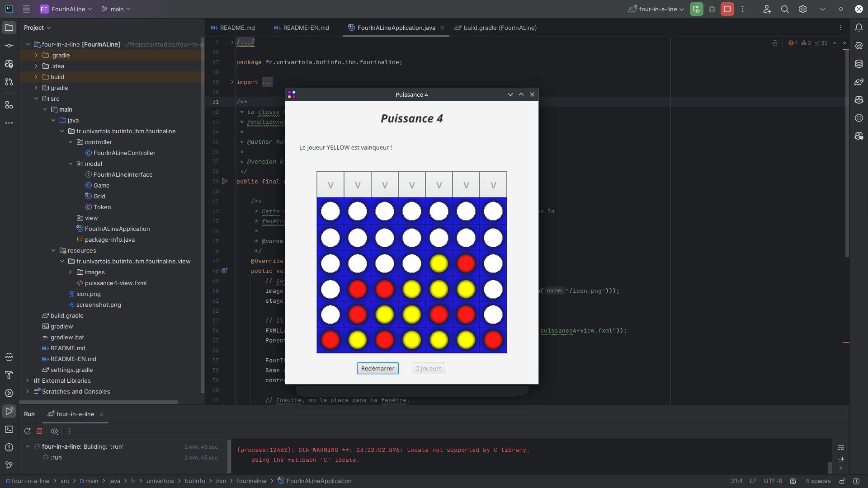The height and width of the screenshot is (488, 868).
Task: Open the Structure tool window icon
Action: point(9,105)
